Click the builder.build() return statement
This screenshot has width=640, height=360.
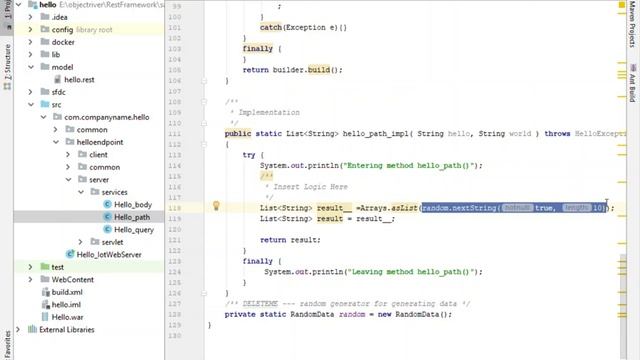pos(292,70)
